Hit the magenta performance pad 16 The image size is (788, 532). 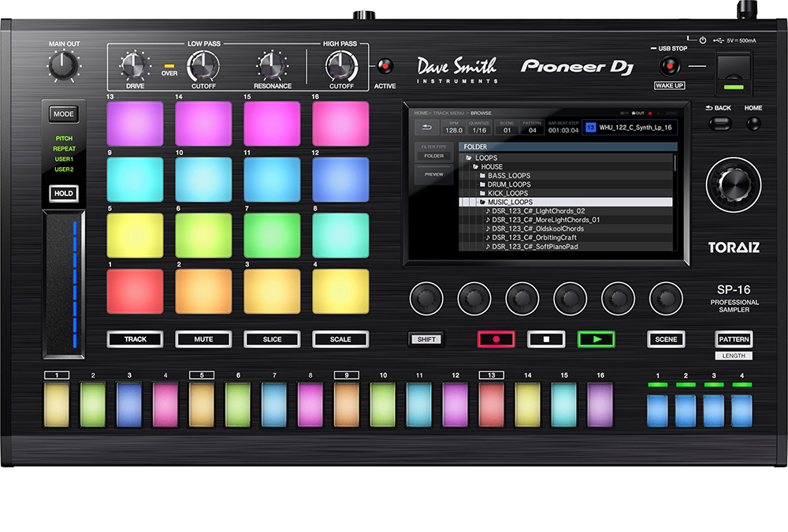click(340, 124)
